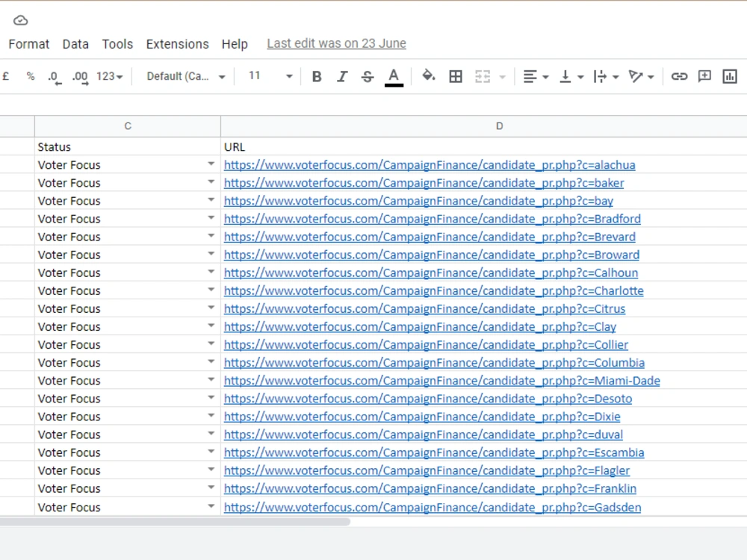Screen dimensions: 747x560
Task: Open Status dropdown in alachua row
Action: [x=211, y=164]
